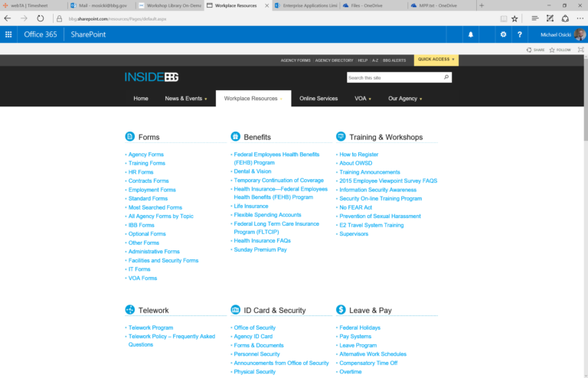Expand the Quick Access dropdown

pos(436,60)
